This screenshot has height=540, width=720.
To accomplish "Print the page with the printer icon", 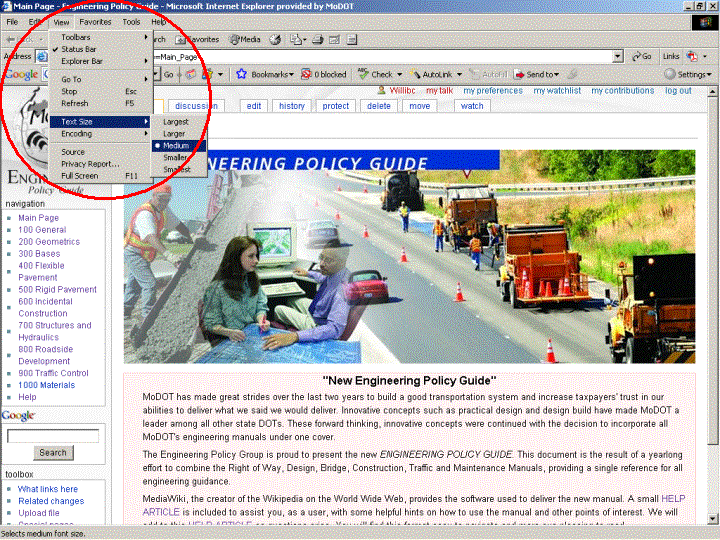I will [318, 39].
